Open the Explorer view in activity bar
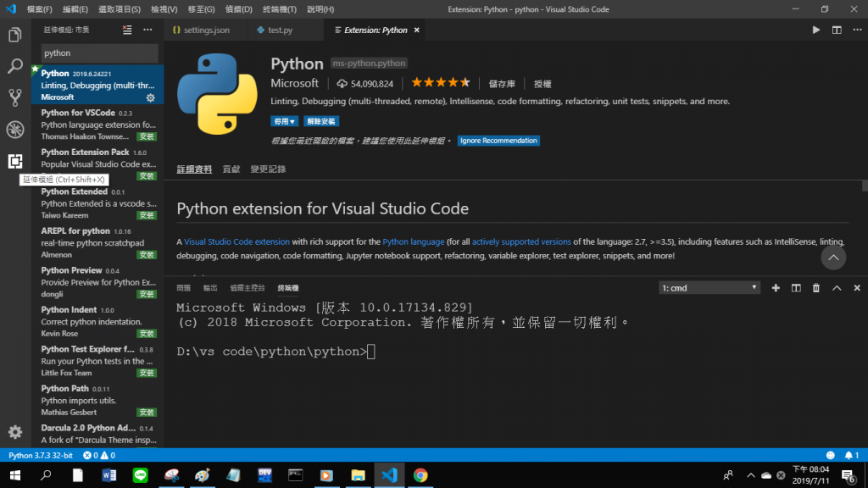 pos(15,35)
